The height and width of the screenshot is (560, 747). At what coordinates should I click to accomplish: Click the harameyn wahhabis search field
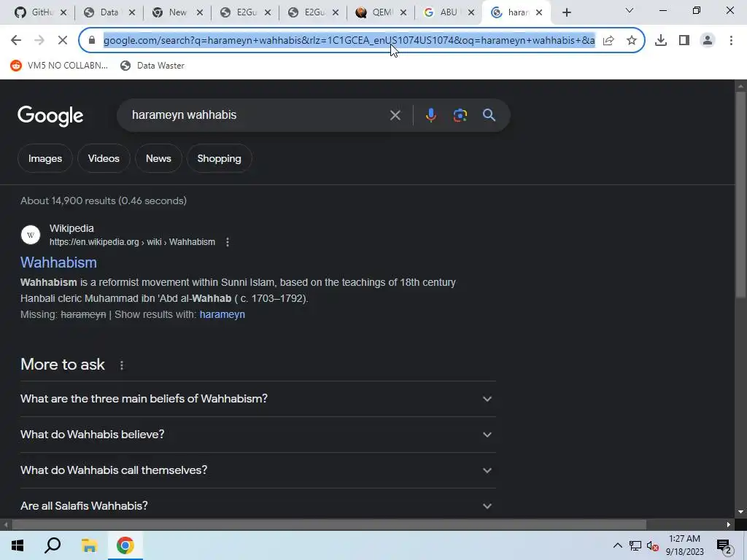tap(258, 115)
